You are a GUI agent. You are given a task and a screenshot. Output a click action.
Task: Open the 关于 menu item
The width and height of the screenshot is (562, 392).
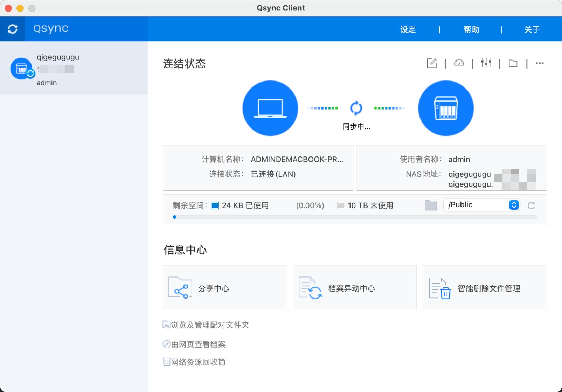(532, 29)
